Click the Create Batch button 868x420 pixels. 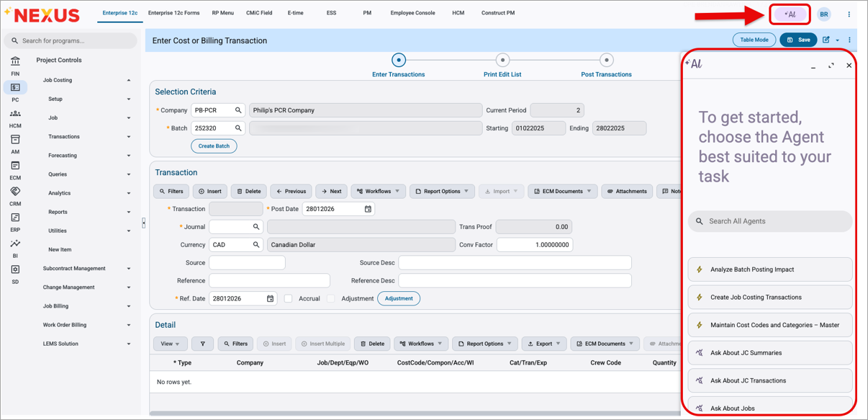[214, 146]
